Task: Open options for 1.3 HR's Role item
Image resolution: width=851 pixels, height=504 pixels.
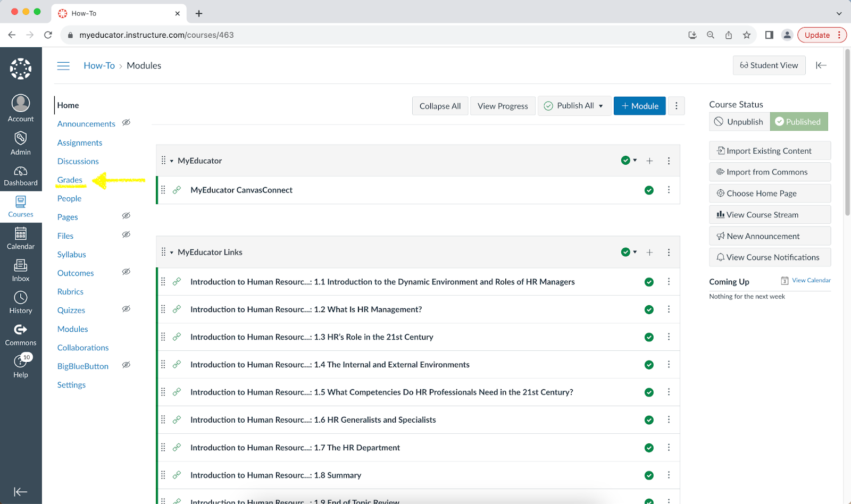Action: click(x=669, y=337)
